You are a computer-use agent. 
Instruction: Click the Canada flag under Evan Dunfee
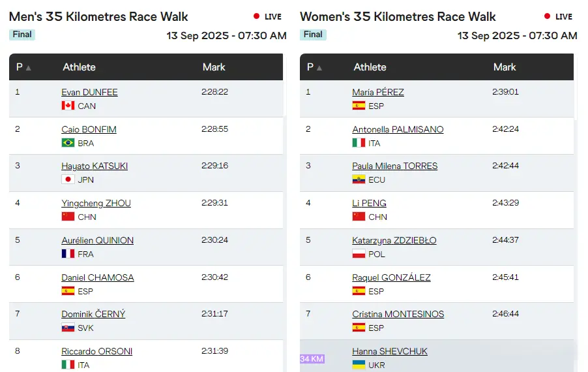point(68,106)
